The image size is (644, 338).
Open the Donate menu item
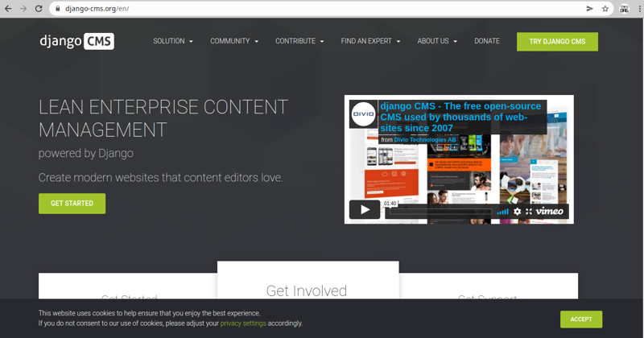(487, 41)
